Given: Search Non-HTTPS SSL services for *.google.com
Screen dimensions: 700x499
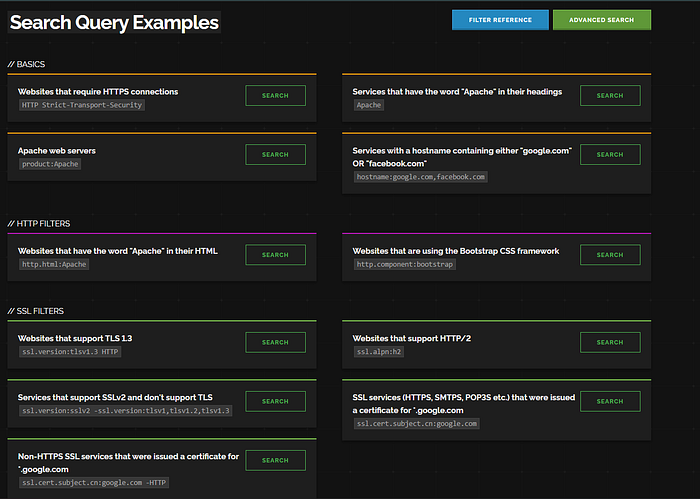Looking at the screenshot, I should click(275, 460).
